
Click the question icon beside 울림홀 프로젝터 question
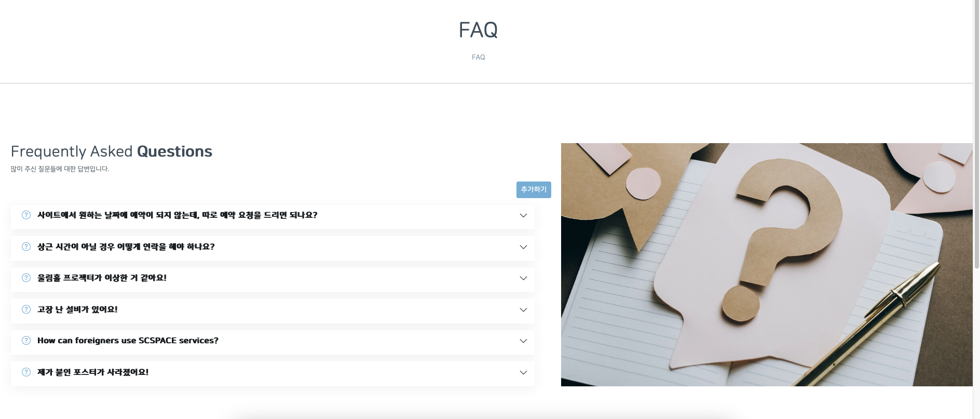26,278
